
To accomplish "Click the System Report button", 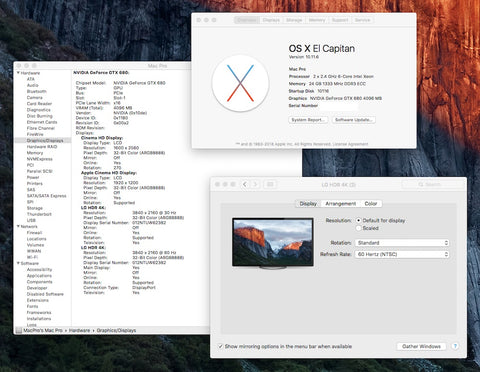I will [308, 120].
